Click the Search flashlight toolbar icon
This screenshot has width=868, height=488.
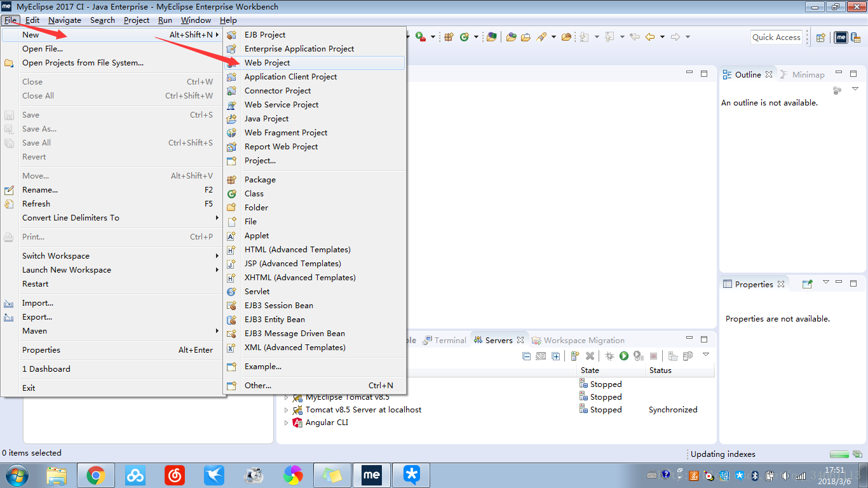[x=541, y=37]
